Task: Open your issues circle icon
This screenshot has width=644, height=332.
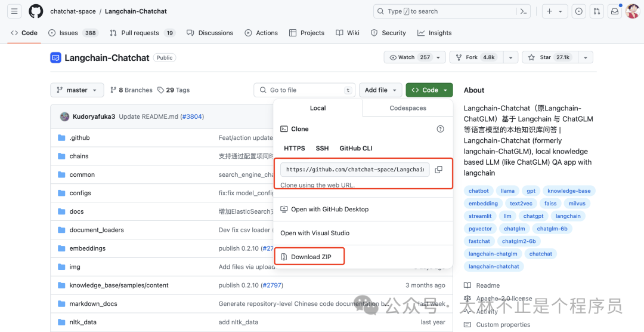Action: 578,11
